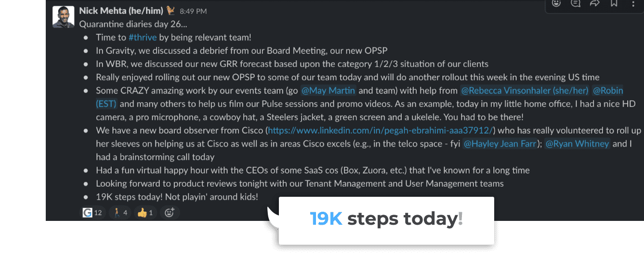Toggle the walking person reaction
The width and height of the screenshot is (644, 259).
[x=120, y=212]
